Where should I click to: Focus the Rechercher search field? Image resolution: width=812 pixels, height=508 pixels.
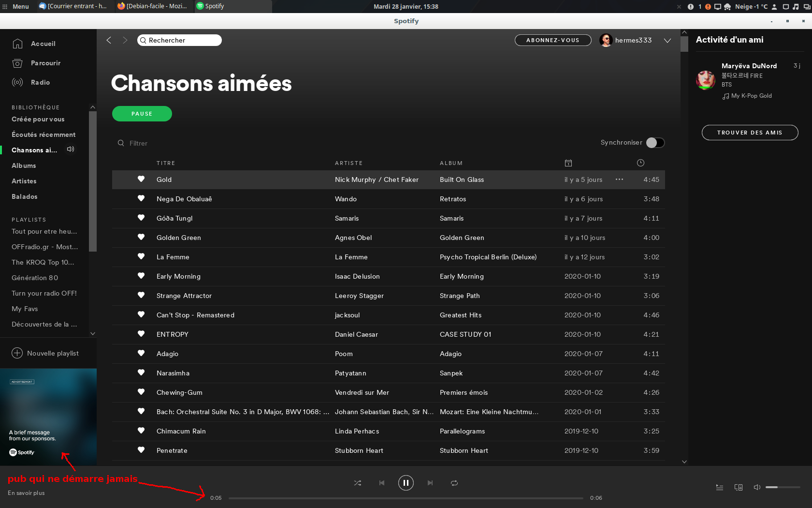179,40
